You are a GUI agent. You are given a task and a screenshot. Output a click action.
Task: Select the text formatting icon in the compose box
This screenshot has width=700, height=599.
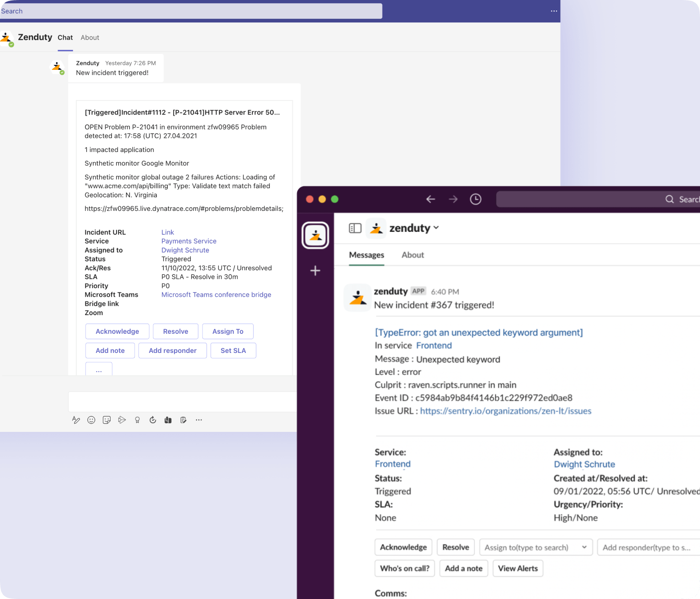(76, 420)
